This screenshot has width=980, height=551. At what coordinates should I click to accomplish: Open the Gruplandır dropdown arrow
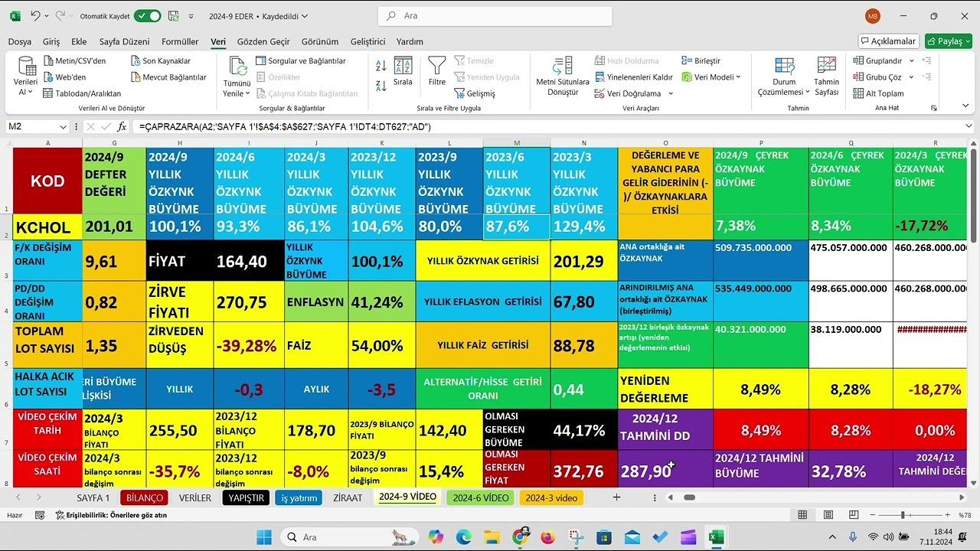point(911,60)
